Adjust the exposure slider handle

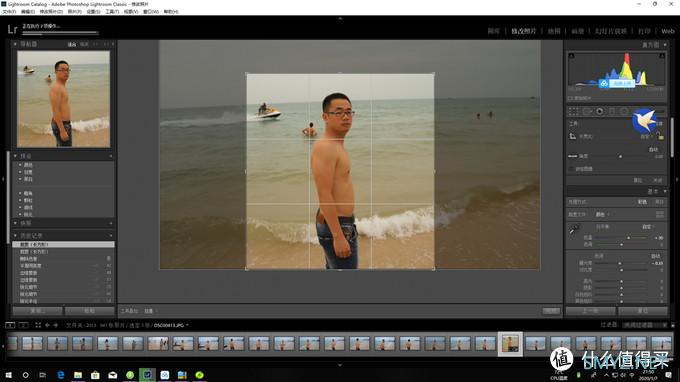(620, 263)
